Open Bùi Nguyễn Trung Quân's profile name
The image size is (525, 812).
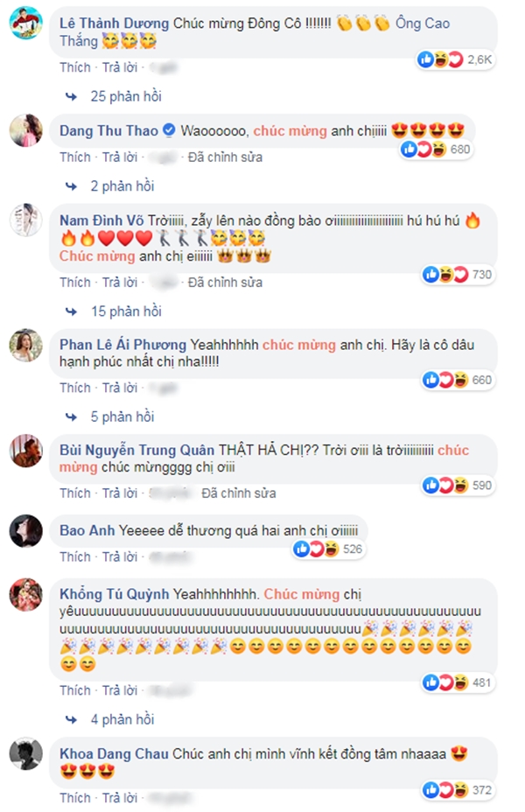(x=136, y=450)
